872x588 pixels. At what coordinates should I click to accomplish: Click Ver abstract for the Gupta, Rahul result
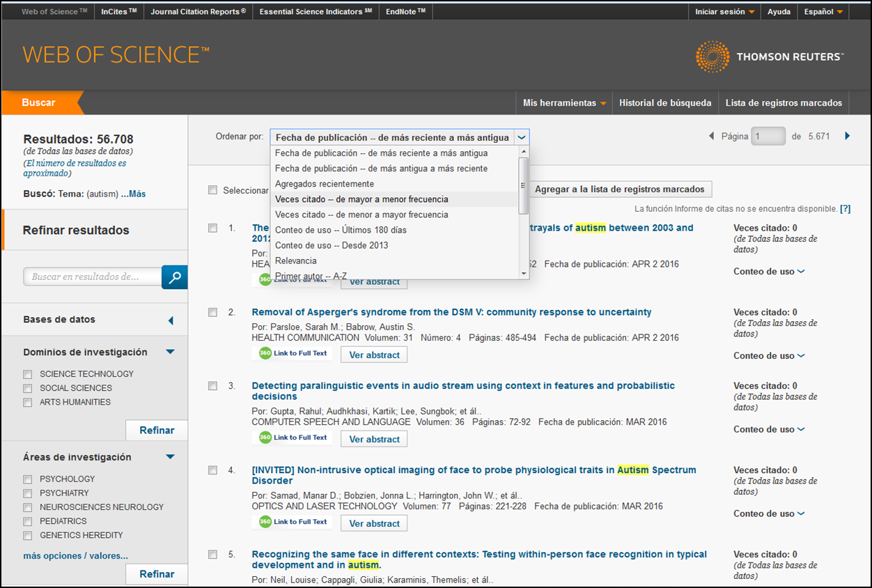point(374,439)
